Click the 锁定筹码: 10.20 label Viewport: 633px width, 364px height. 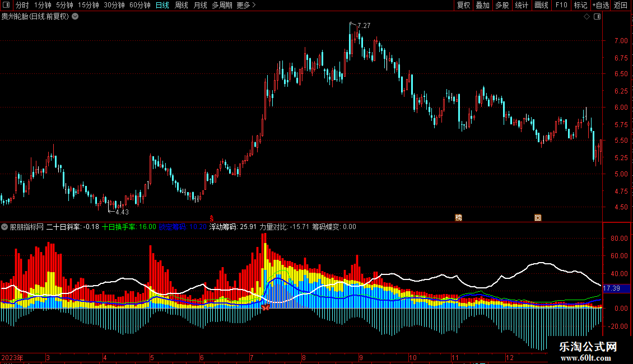tap(183, 227)
